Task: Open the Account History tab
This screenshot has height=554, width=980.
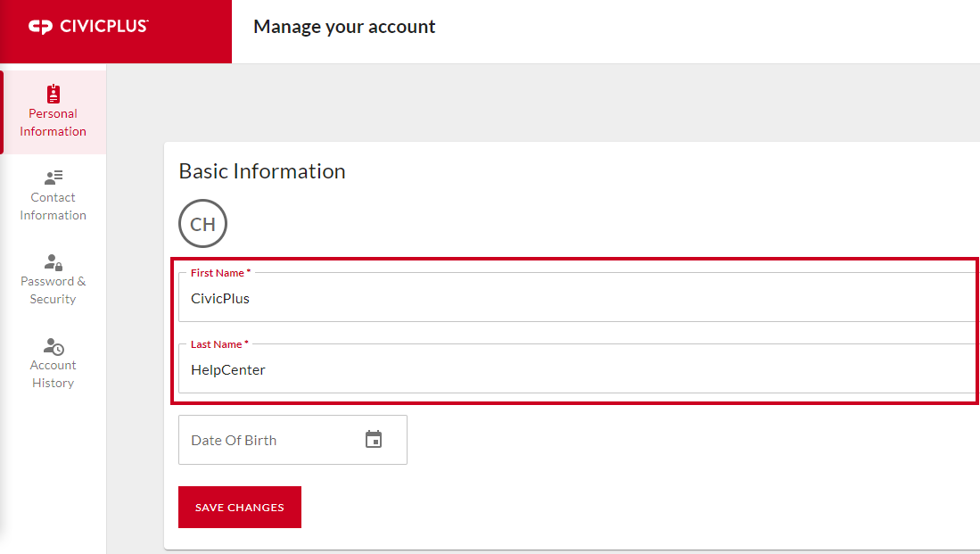Action: tap(54, 364)
